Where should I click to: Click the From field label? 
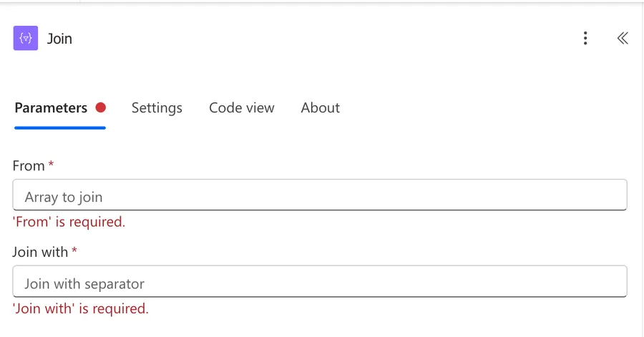pos(29,166)
